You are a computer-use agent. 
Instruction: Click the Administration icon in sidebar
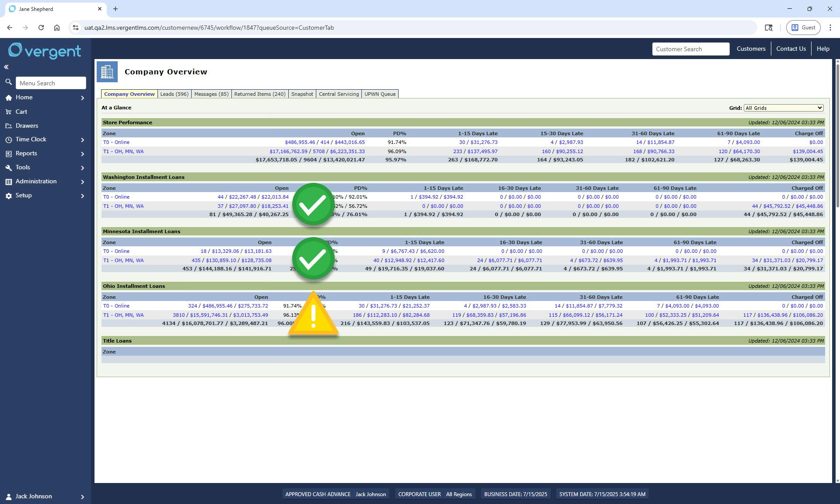tap(9, 182)
